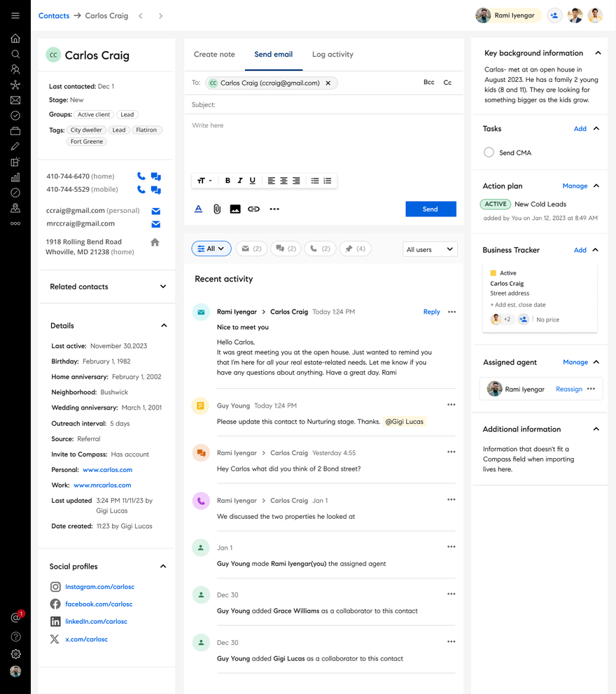Toggle italic formatting in email editor
This screenshot has width=616, height=694.
[x=240, y=181]
